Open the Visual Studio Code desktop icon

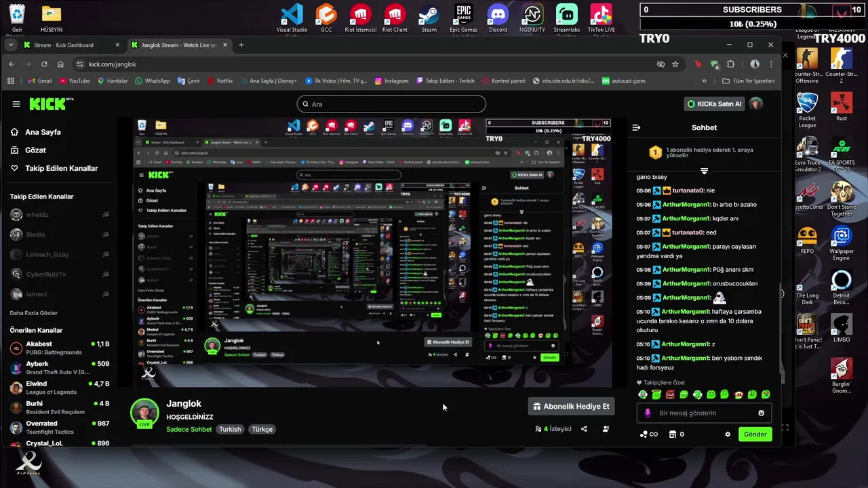[x=292, y=19]
